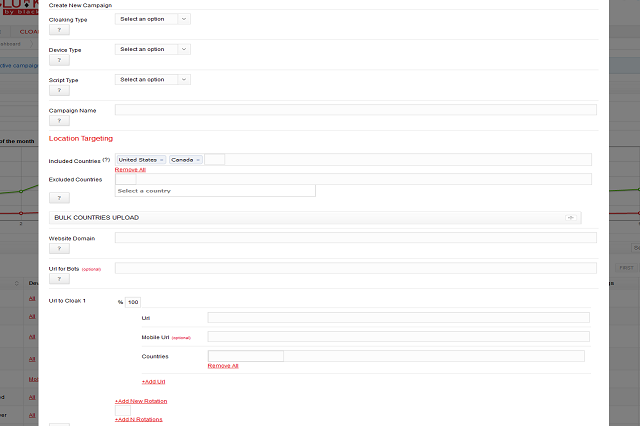Remove the Canada country tag
The height and width of the screenshot is (426, 640).
click(x=198, y=159)
